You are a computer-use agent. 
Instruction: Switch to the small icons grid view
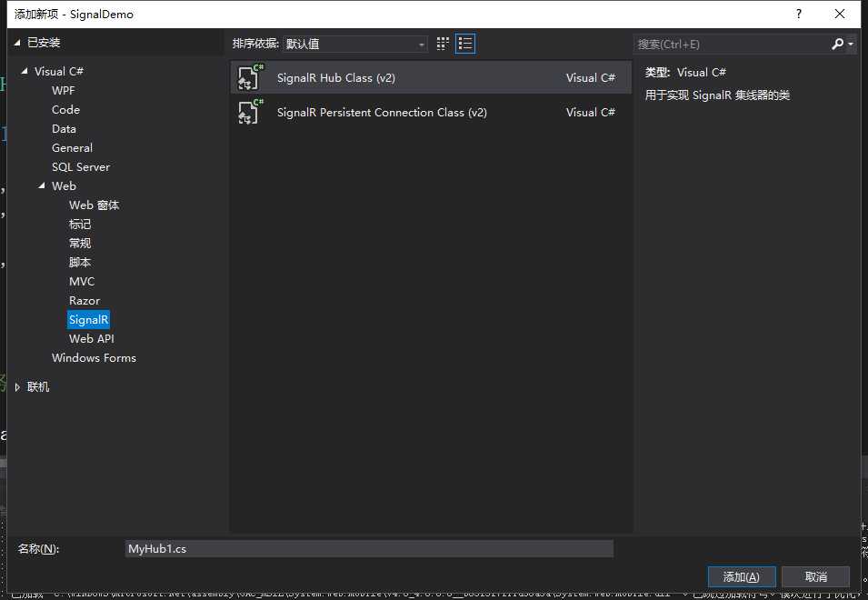pyautogui.click(x=443, y=44)
